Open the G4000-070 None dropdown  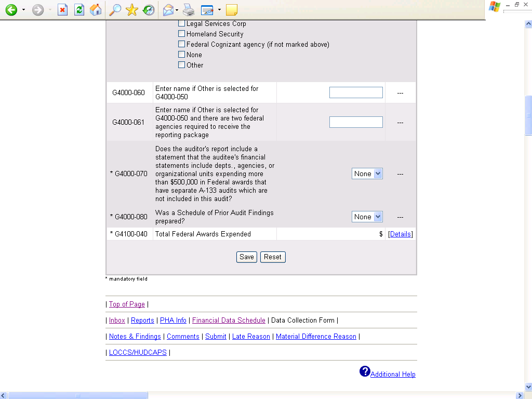coord(367,174)
